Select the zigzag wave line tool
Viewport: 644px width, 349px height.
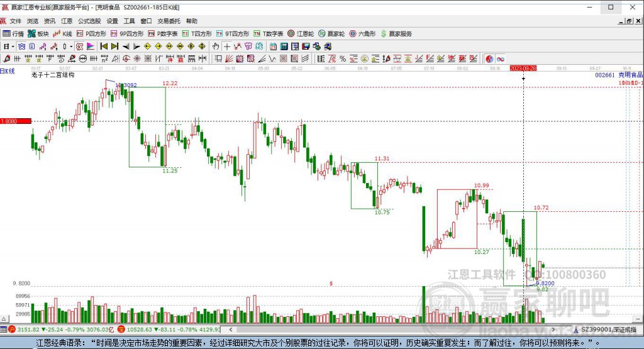click(x=237, y=47)
